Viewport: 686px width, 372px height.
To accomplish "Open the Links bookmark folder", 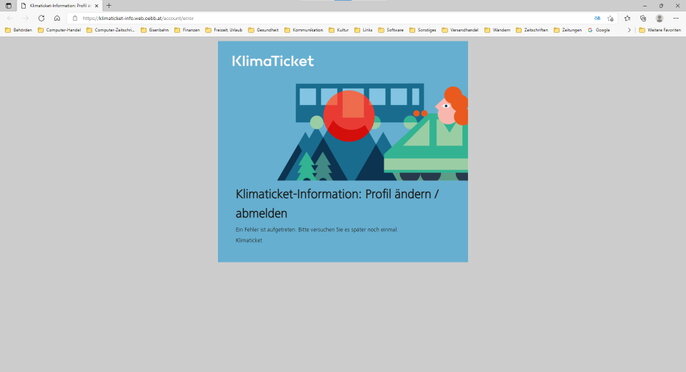I will [364, 30].
